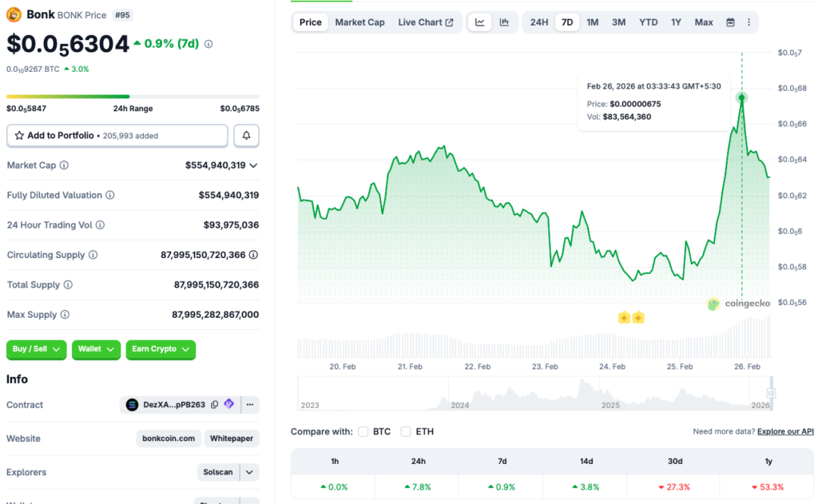
Task: Open the calendar date range picker icon
Action: point(730,22)
